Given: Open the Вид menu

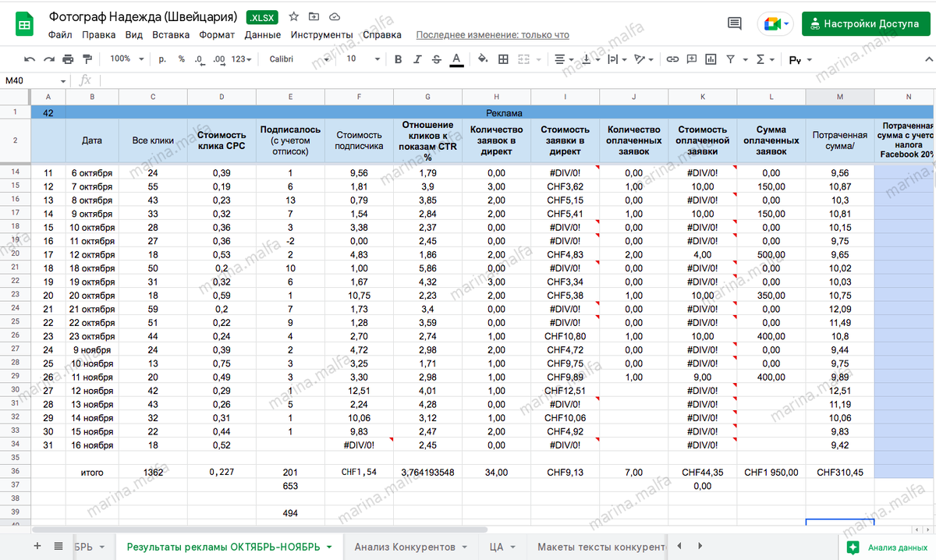Looking at the screenshot, I should click(134, 35).
